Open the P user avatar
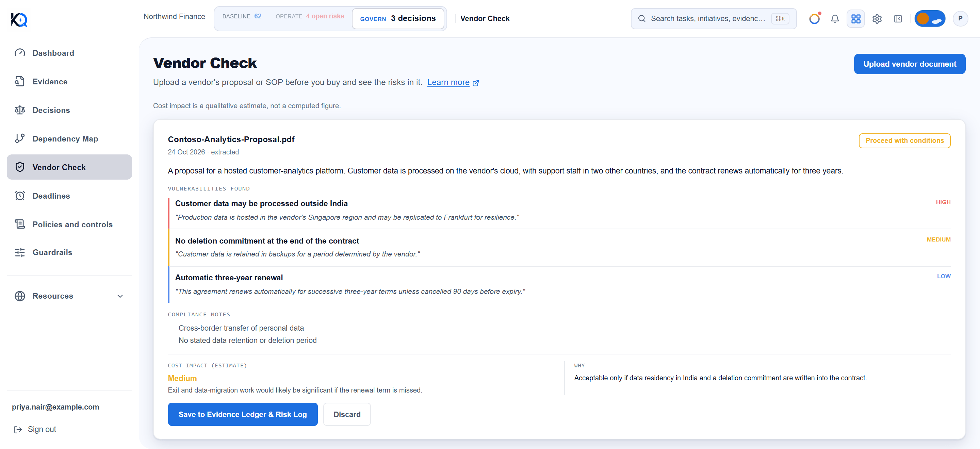This screenshot has width=980, height=449. 960,19
